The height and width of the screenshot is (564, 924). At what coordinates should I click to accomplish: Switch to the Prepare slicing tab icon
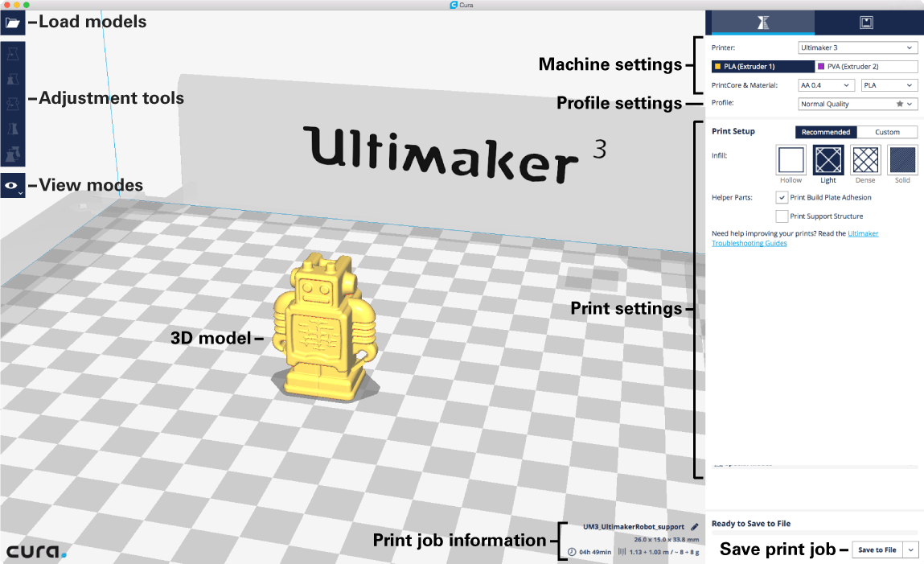coord(763,23)
